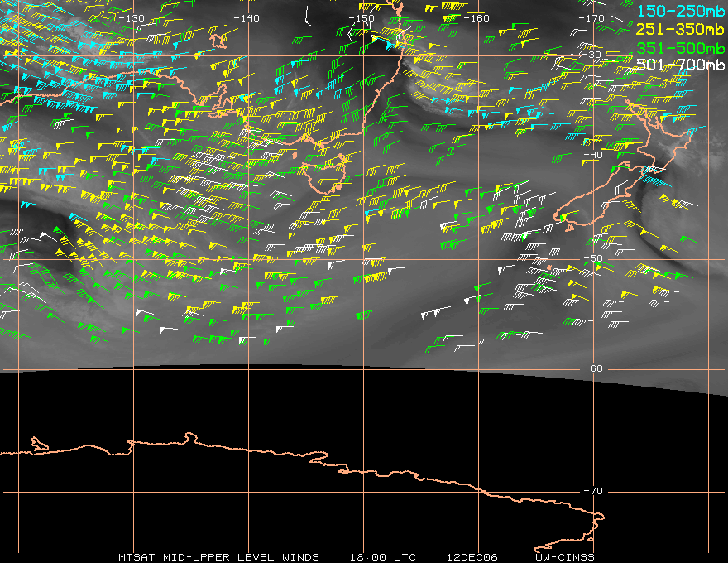The height and width of the screenshot is (563, 728).
Task: Click the 251-350mb yellow legend label
Action: [680, 30]
